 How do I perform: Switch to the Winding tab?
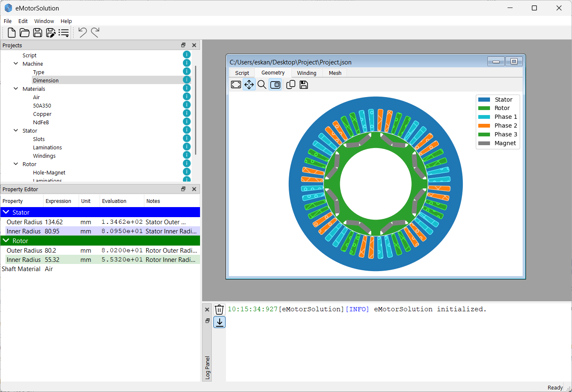tap(307, 72)
